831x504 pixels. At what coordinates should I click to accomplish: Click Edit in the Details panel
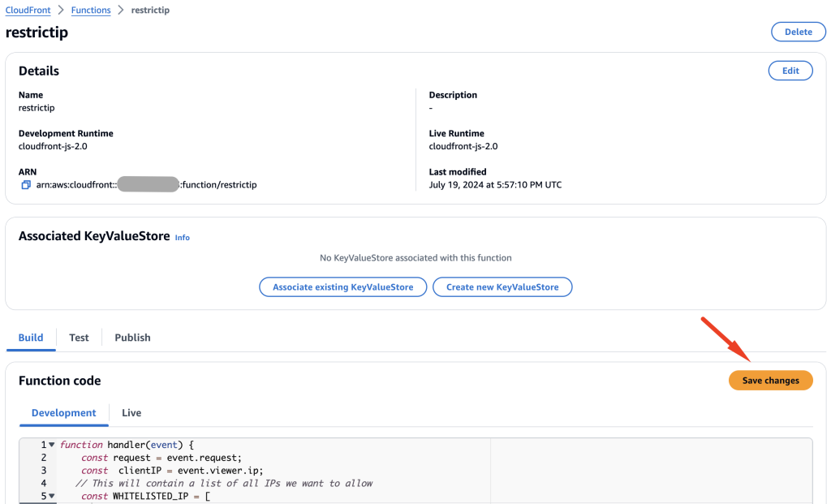pyautogui.click(x=790, y=71)
